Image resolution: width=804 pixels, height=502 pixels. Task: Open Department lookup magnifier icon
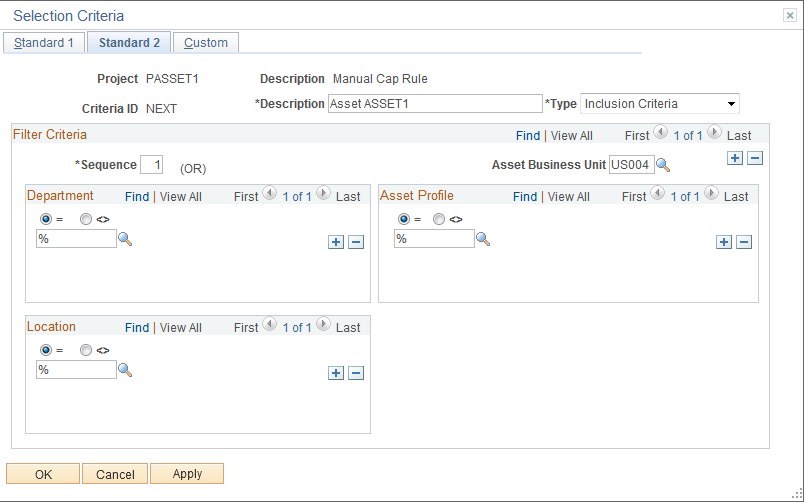[125, 239]
